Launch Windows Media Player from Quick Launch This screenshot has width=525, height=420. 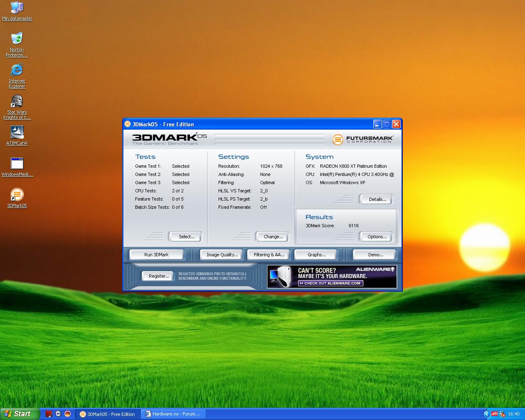tap(58, 414)
